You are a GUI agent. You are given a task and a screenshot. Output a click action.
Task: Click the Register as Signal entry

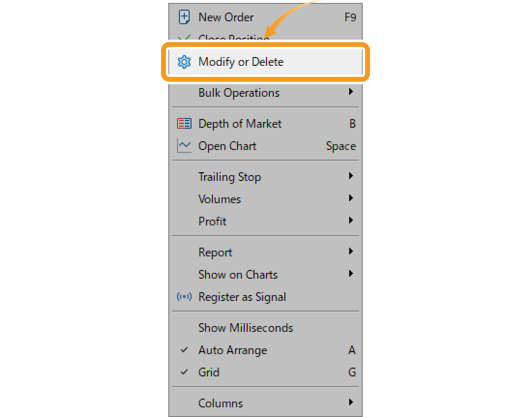(x=242, y=297)
